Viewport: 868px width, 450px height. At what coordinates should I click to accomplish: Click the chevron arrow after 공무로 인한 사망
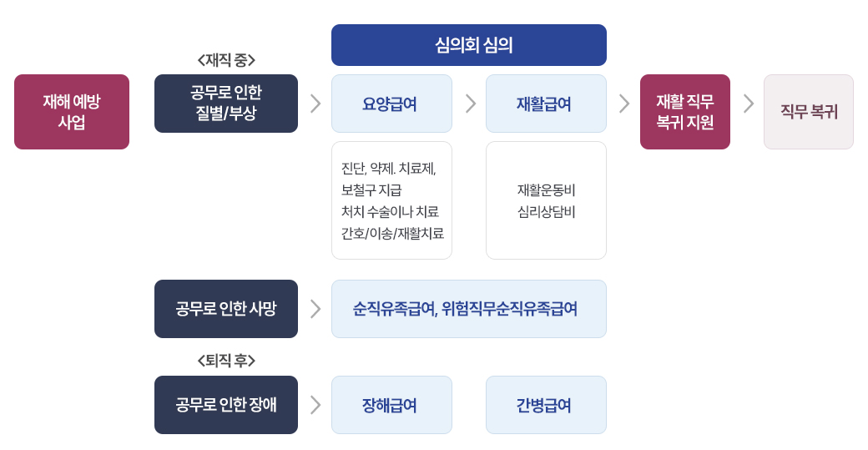coord(315,309)
